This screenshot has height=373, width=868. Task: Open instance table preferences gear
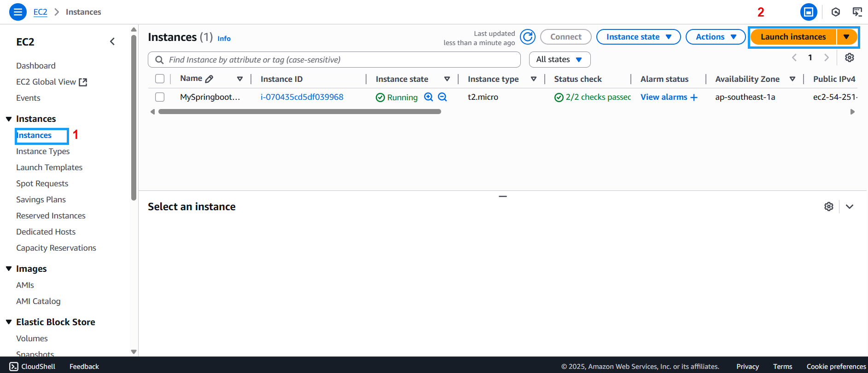coord(850,57)
